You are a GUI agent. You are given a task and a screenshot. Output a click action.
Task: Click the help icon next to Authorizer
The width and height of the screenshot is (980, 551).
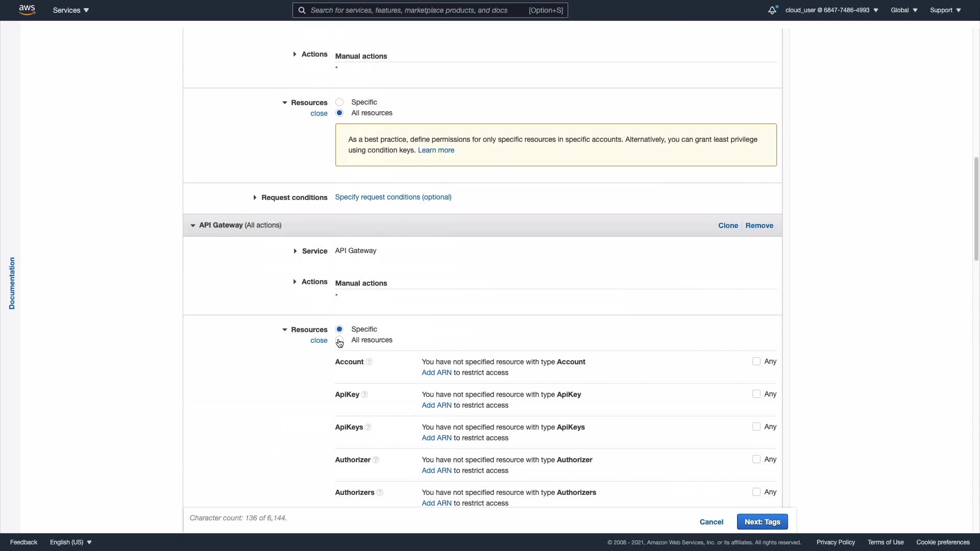[x=376, y=460]
